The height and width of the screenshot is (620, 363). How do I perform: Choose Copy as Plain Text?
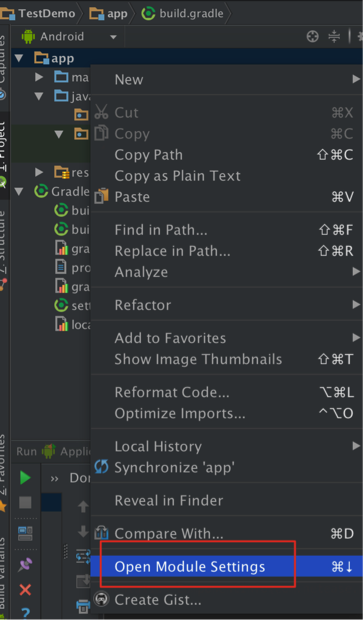click(x=227, y=176)
